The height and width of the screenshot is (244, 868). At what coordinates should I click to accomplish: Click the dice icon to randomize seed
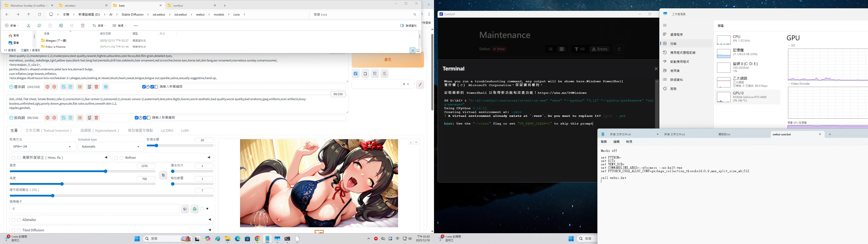[185, 209]
